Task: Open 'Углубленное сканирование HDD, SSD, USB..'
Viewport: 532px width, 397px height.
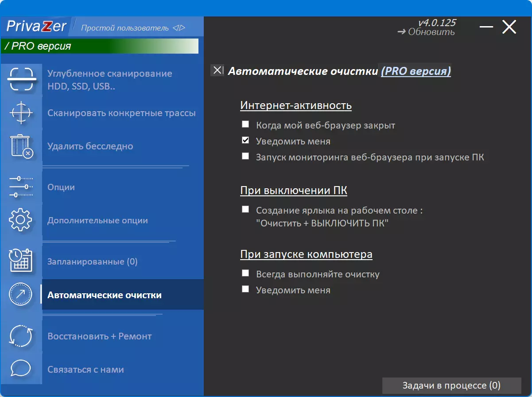Action: pos(110,80)
